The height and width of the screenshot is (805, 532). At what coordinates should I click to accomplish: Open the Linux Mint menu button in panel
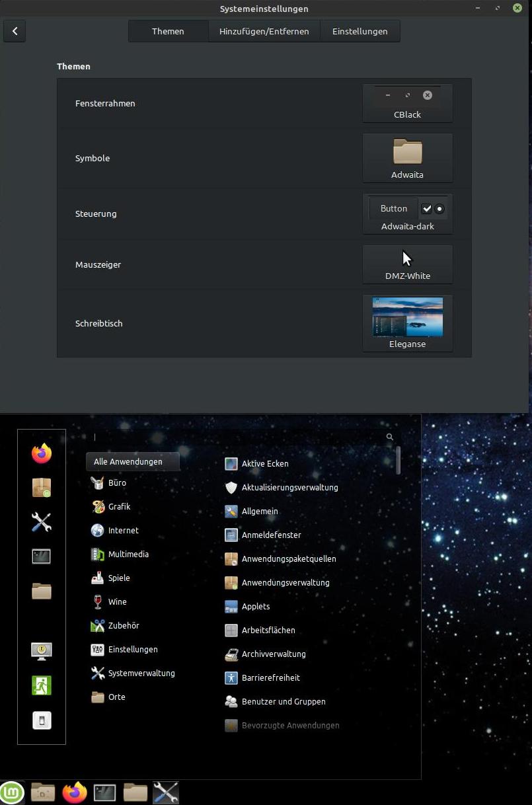(12, 792)
